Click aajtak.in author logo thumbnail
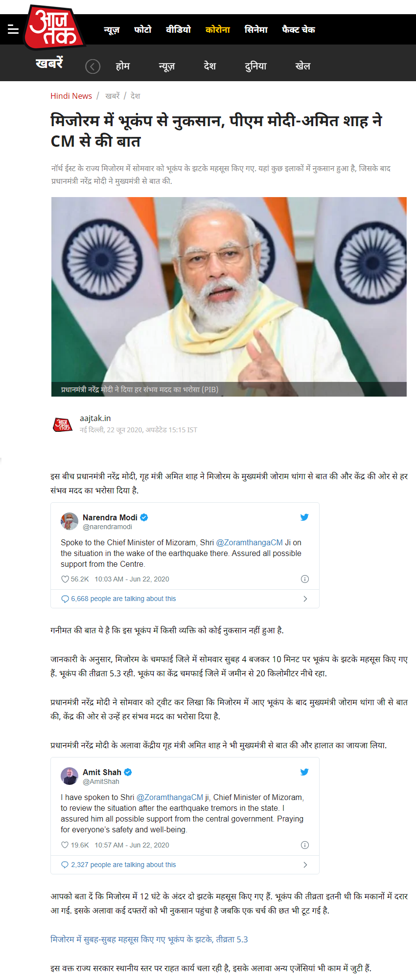 click(x=63, y=424)
